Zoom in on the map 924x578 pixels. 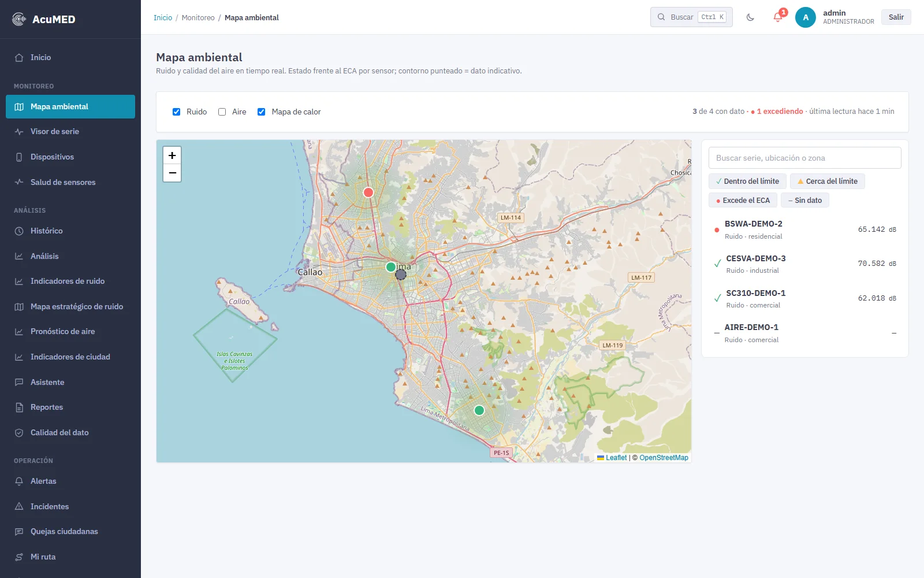tap(172, 155)
